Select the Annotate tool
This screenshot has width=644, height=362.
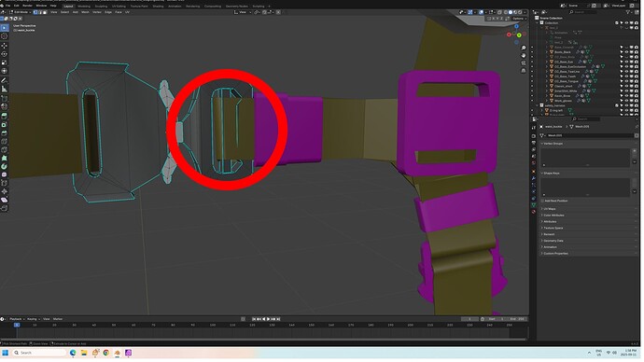5,81
